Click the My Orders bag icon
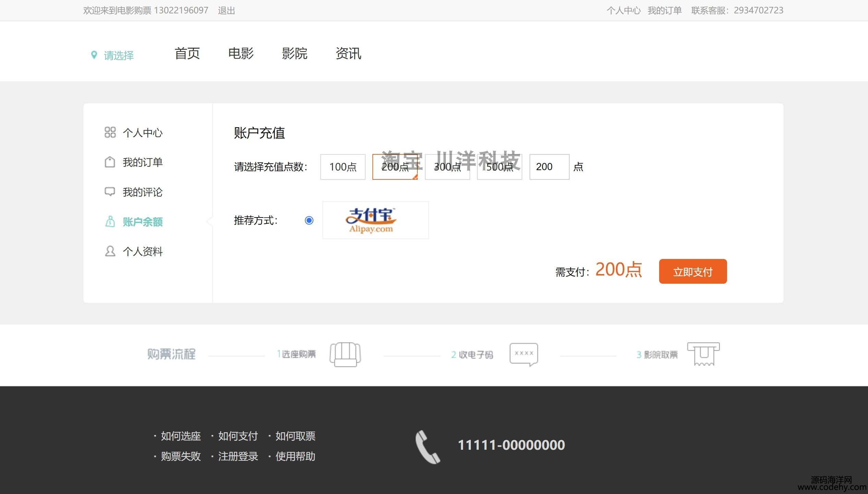868x494 pixels. [x=110, y=162]
